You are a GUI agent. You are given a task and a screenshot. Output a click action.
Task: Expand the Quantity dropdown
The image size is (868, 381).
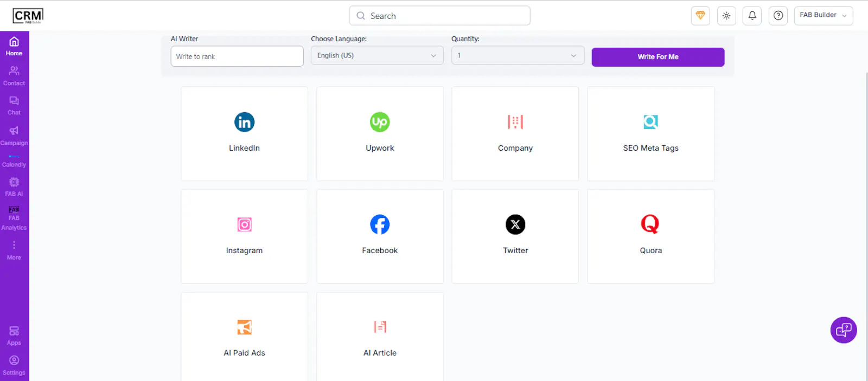coord(518,55)
